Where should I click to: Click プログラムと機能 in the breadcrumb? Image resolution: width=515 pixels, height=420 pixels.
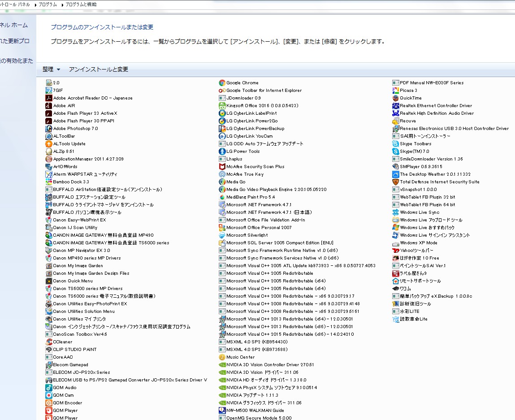[x=81, y=4]
